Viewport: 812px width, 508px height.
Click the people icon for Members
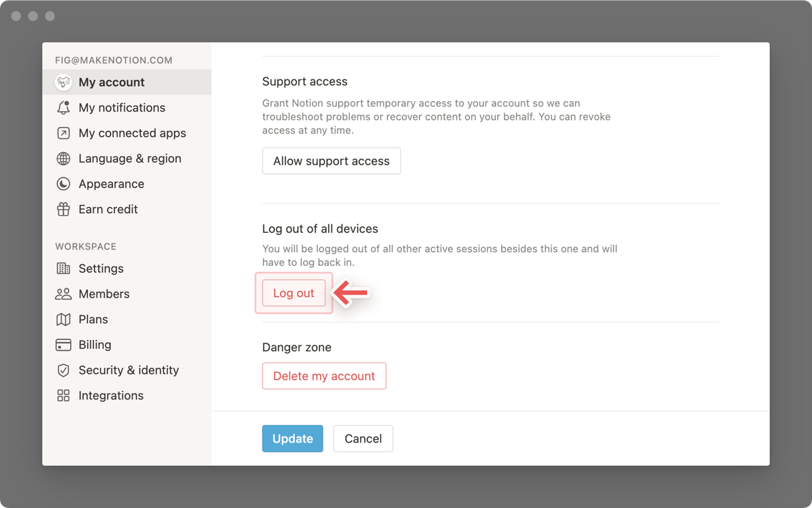tap(63, 294)
